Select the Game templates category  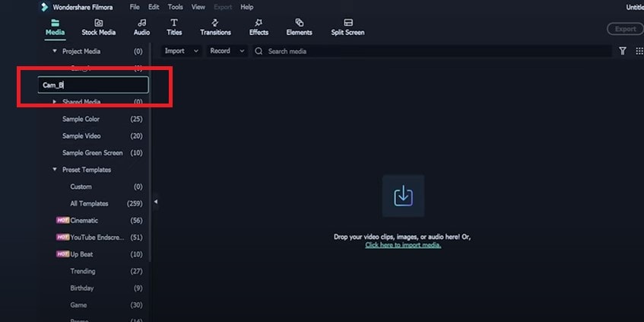[x=78, y=305]
